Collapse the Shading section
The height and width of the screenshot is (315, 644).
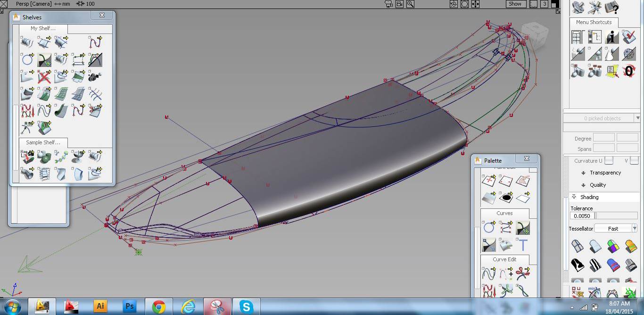(x=589, y=197)
